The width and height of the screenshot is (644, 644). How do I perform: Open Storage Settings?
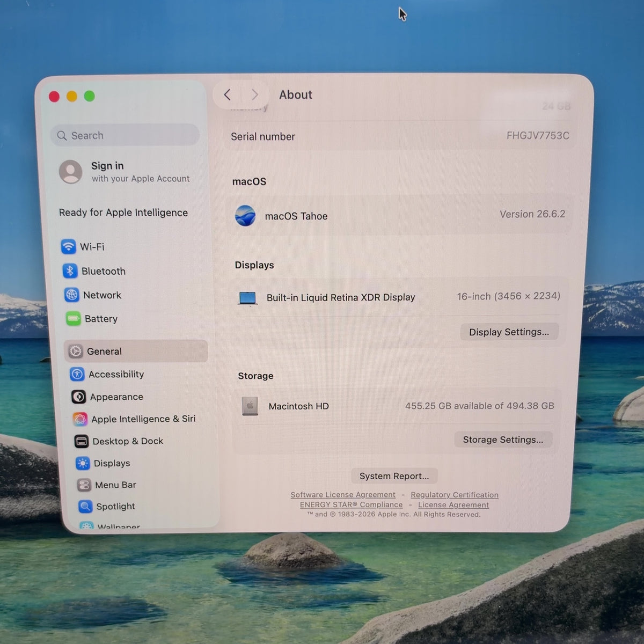point(503,440)
